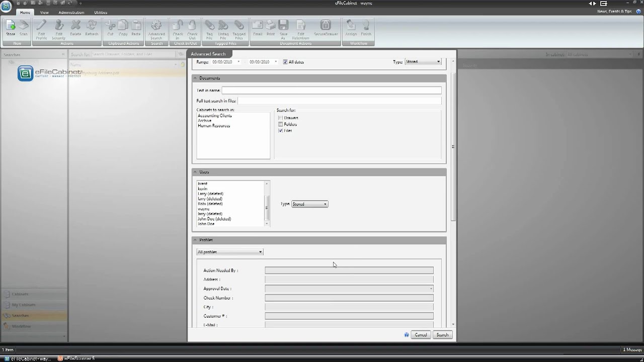
Task: Check the Drawers search option
Action: click(281, 118)
